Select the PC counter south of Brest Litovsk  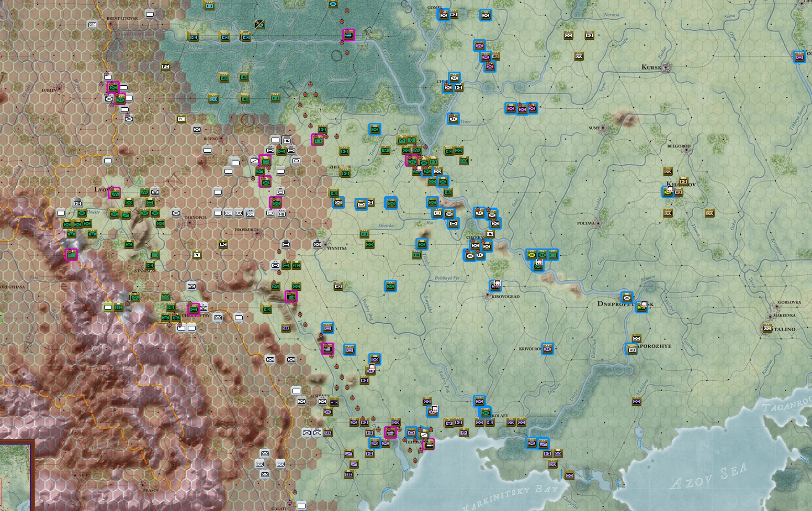165,66
